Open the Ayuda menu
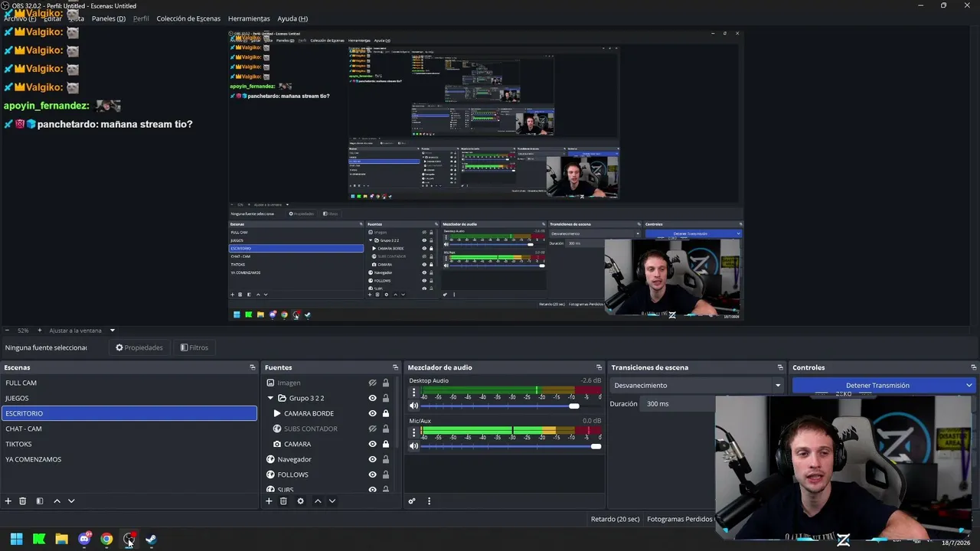 [292, 18]
